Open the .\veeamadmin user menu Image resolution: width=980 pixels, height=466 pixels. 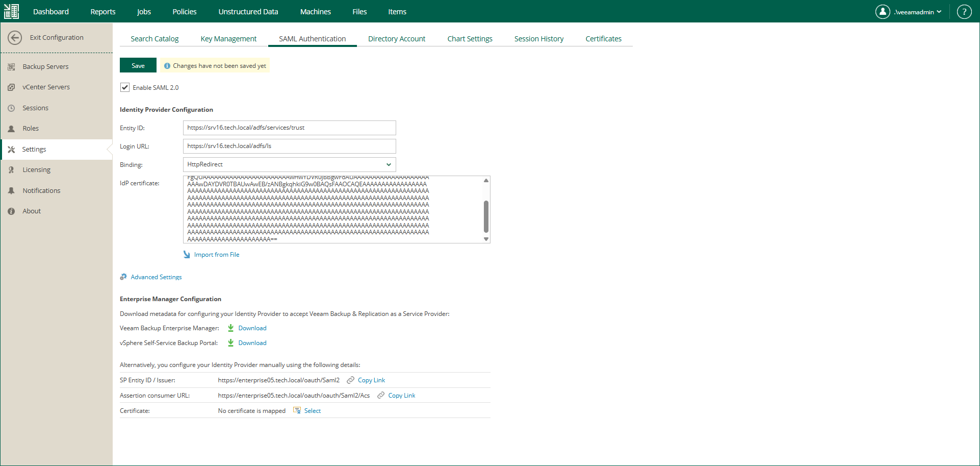tap(909, 12)
